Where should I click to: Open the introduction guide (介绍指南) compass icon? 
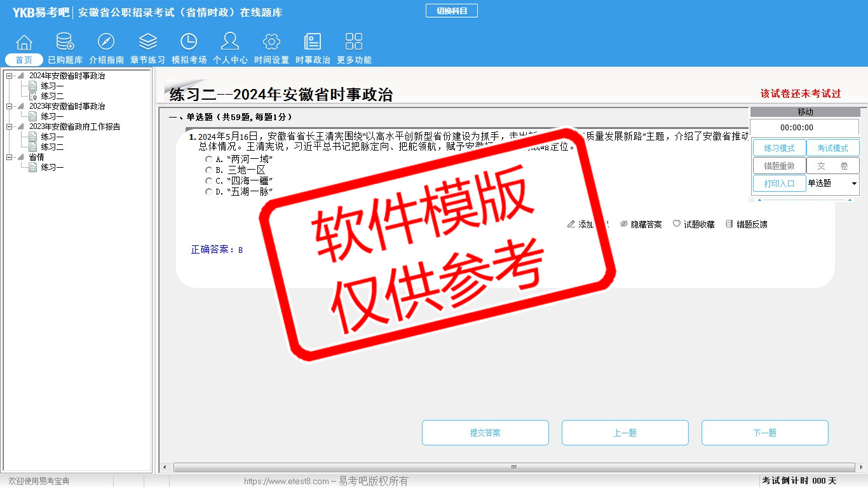click(x=106, y=43)
